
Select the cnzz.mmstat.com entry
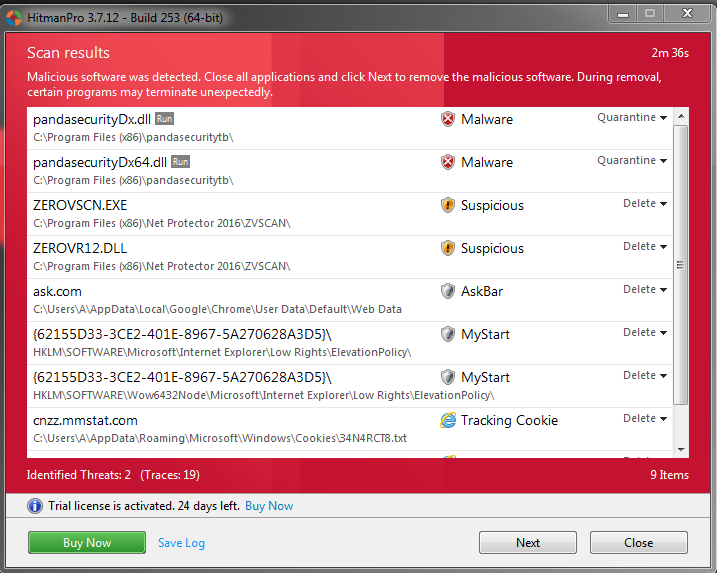point(350,429)
